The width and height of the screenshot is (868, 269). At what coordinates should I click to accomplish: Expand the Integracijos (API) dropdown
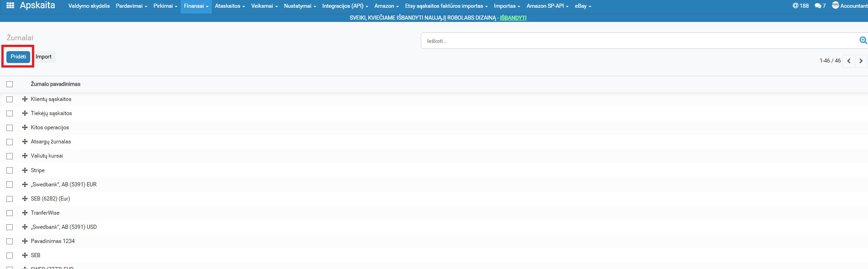[345, 6]
